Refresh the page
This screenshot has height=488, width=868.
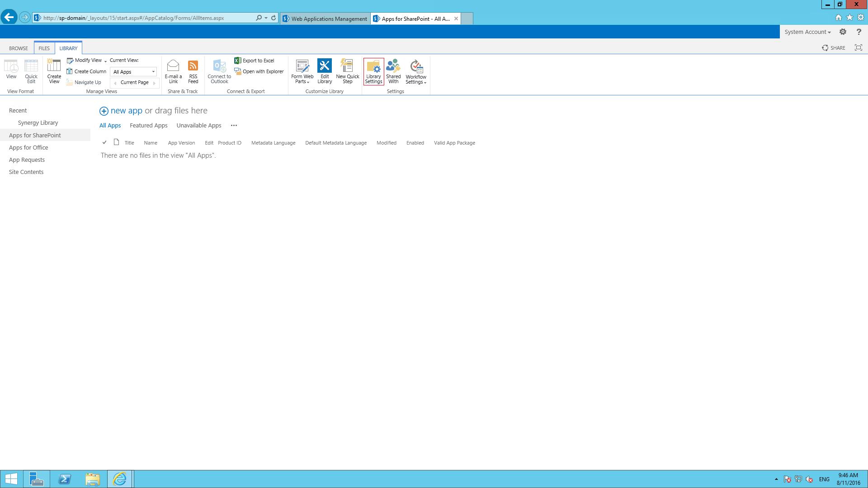click(x=274, y=18)
